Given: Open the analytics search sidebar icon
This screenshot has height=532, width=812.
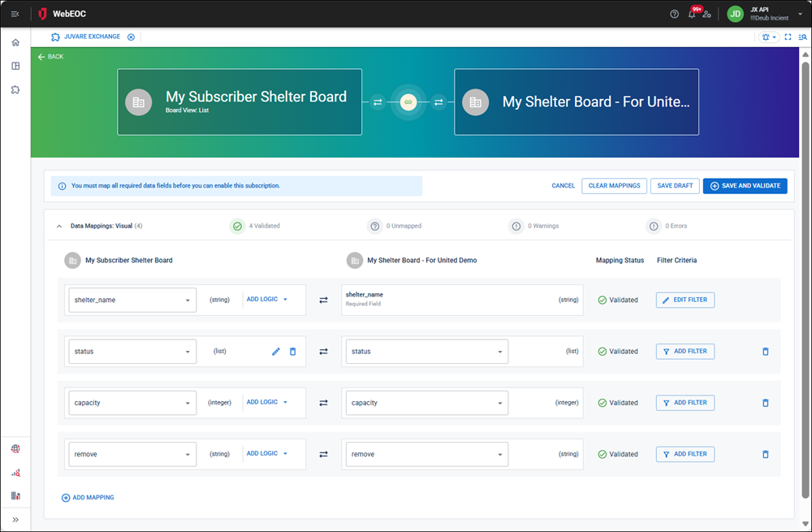Looking at the screenshot, I should pos(15,473).
